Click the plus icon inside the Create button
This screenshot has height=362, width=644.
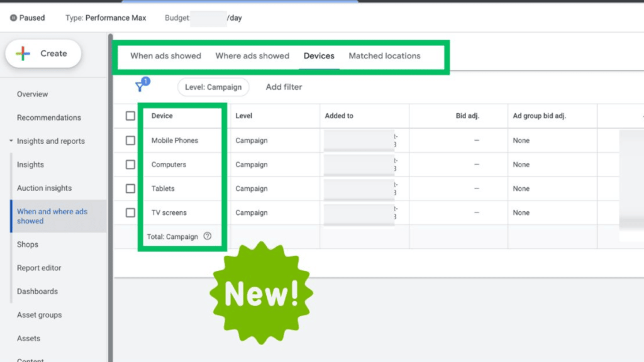point(23,53)
